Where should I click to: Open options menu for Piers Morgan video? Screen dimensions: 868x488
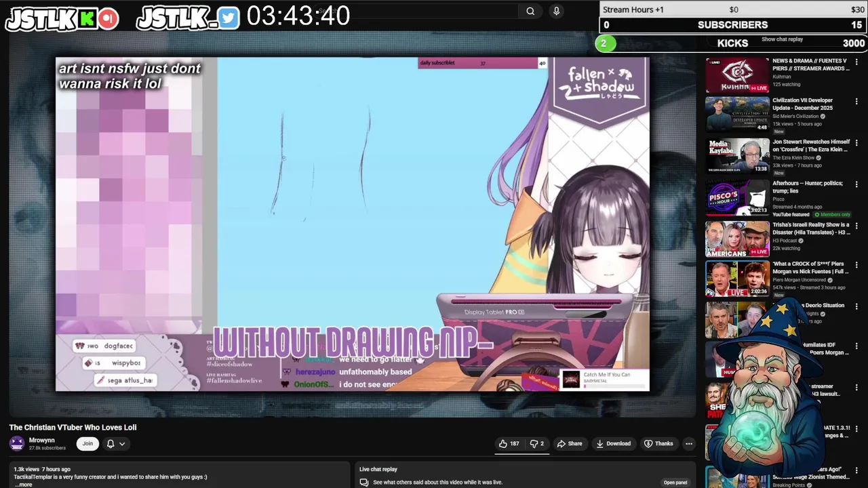[856, 266]
